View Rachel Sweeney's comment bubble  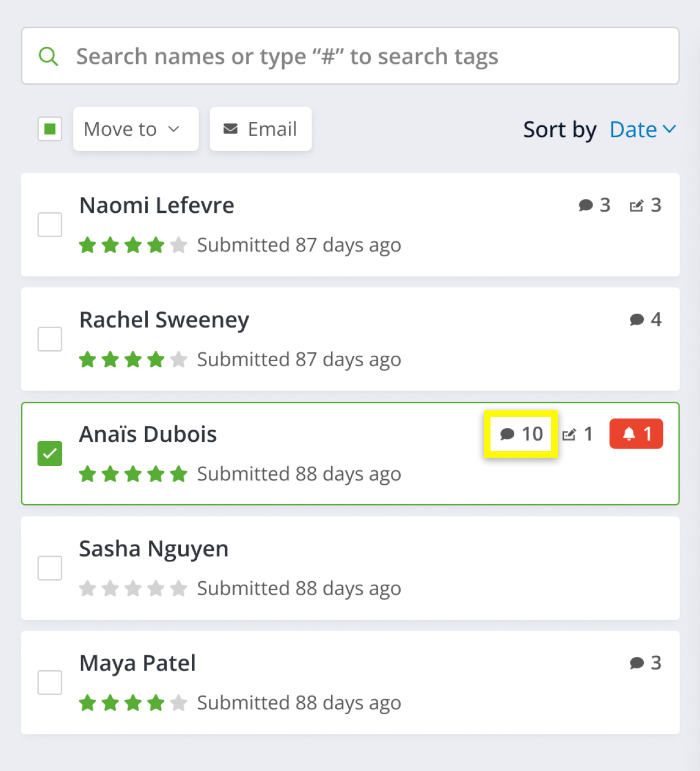[x=638, y=319]
